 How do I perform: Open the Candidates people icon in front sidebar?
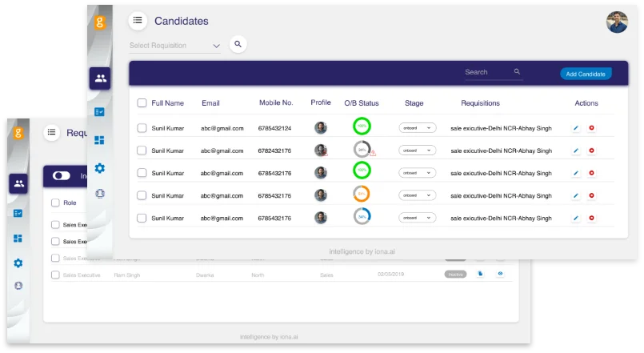[100, 78]
